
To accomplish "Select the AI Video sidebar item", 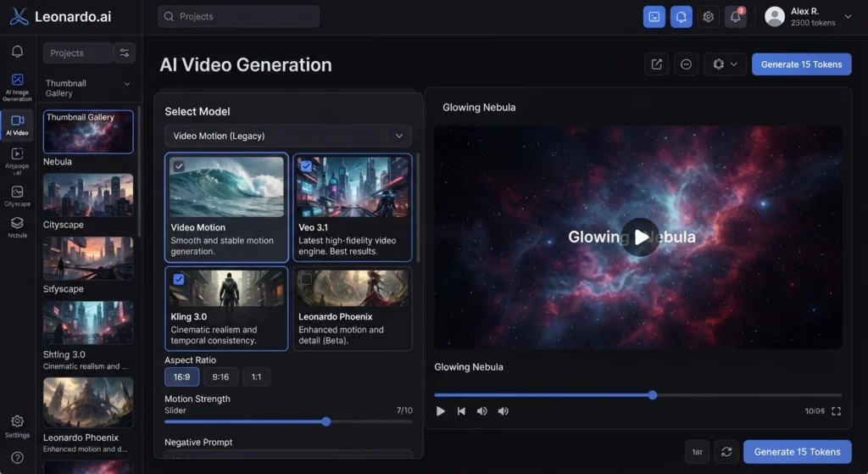I will [17, 125].
